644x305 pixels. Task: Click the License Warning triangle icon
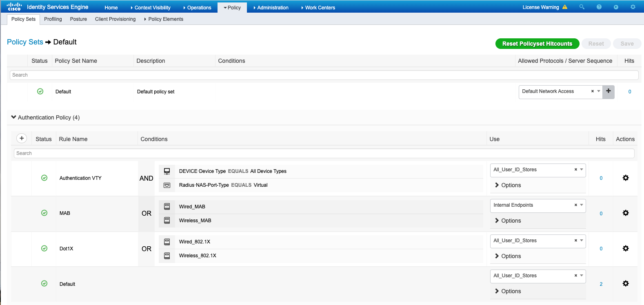(565, 7)
